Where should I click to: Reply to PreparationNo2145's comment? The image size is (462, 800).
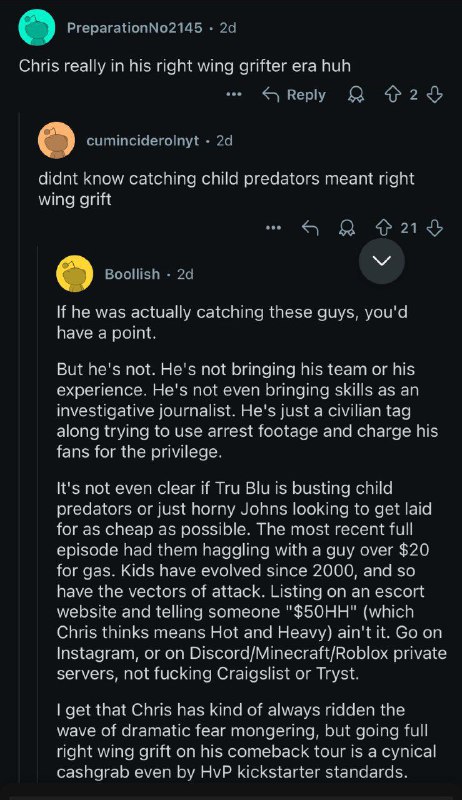294,94
